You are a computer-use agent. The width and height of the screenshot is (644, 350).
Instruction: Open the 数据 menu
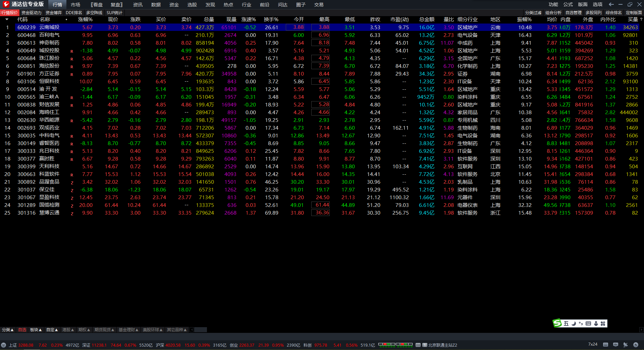[x=156, y=4]
